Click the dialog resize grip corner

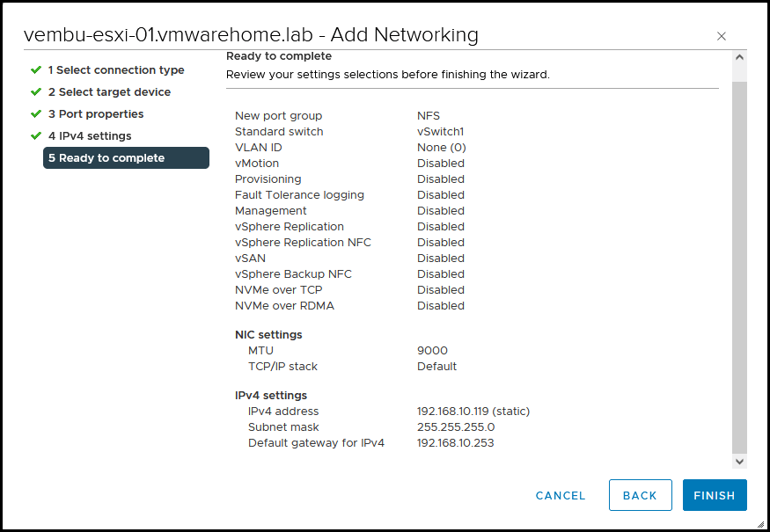pos(760,524)
